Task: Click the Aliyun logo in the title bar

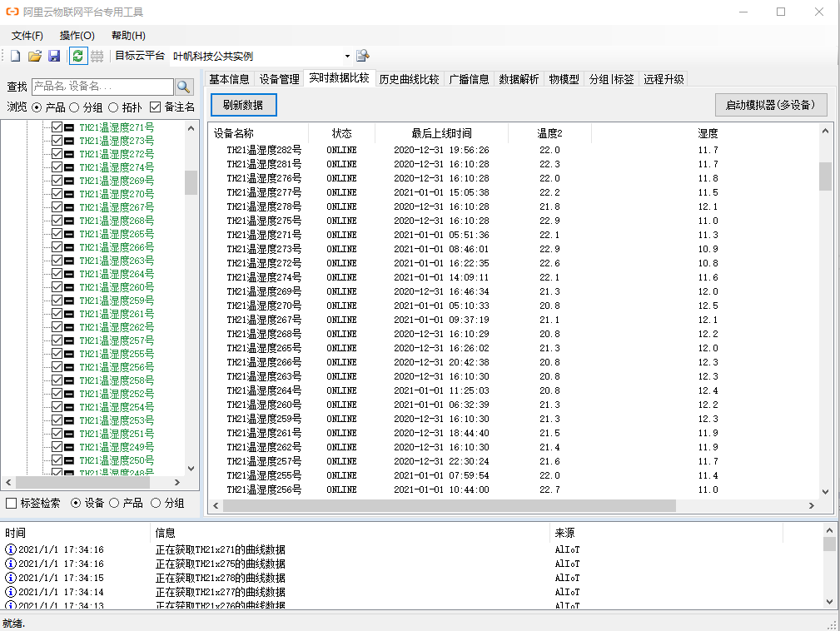Action: [12, 12]
